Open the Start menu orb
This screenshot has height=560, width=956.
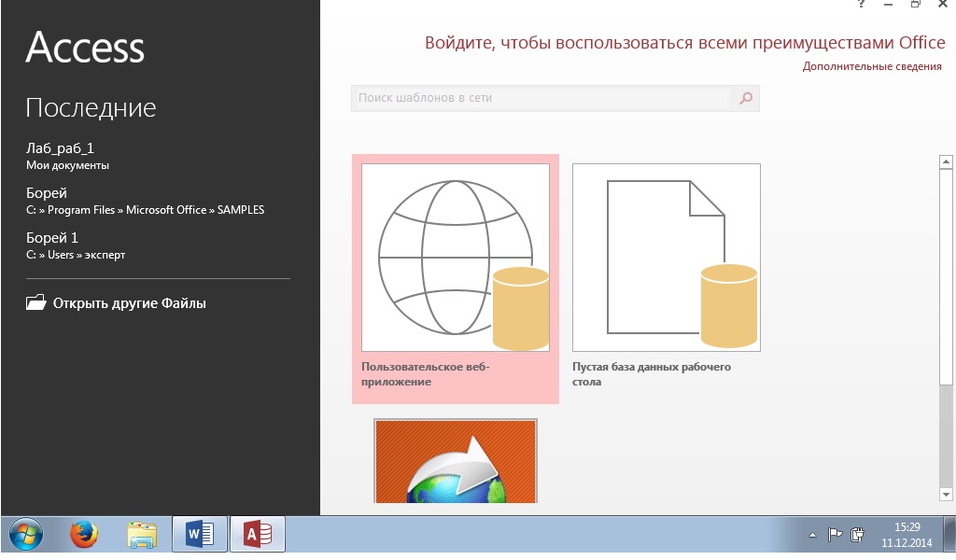[25, 535]
